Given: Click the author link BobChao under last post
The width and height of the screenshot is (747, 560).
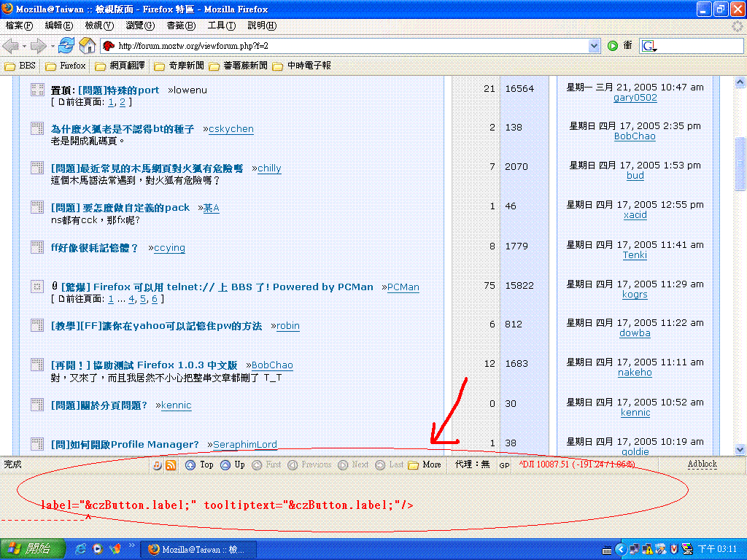Looking at the screenshot, I should (635, 136).
